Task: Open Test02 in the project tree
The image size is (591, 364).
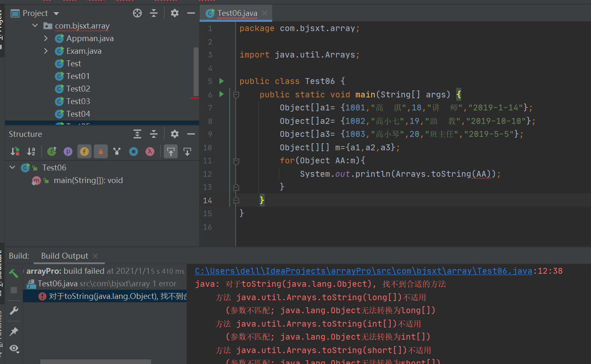Action: pyautogui.click(x=78, y=89)
